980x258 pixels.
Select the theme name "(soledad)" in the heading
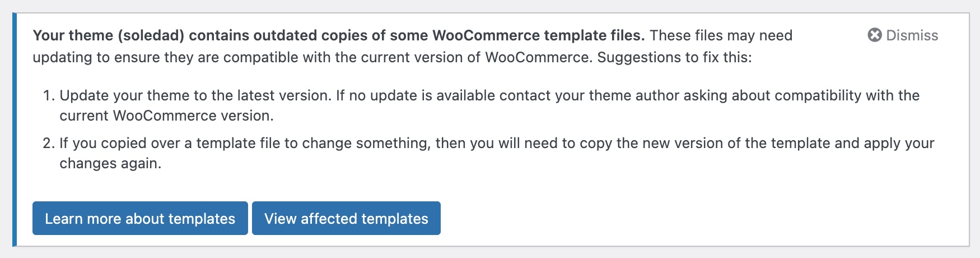151,35
